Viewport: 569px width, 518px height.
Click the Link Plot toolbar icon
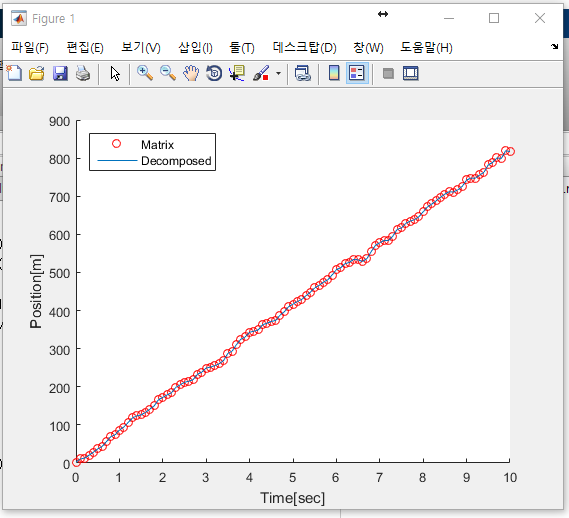pyautogui.click(x=303, y=73)
